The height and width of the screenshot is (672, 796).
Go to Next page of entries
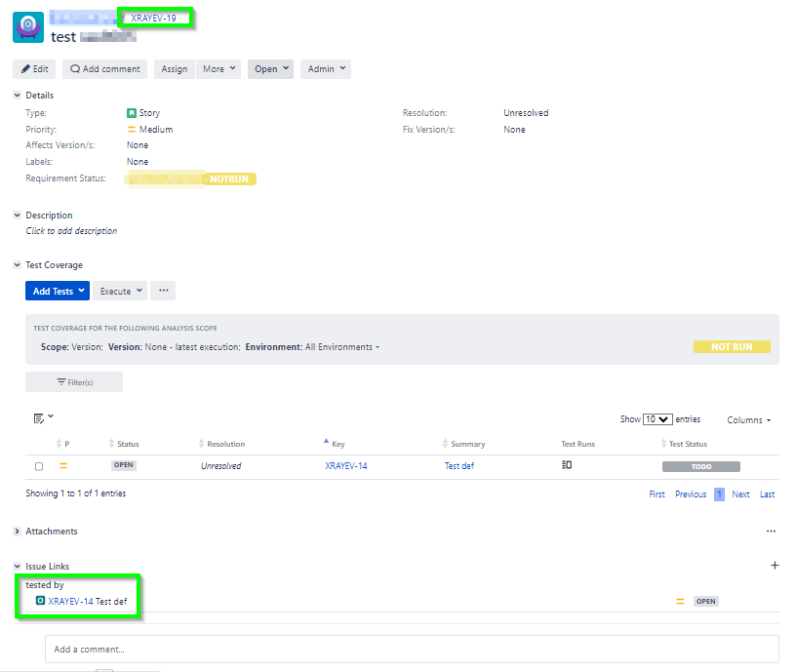(x=740, y=494)
